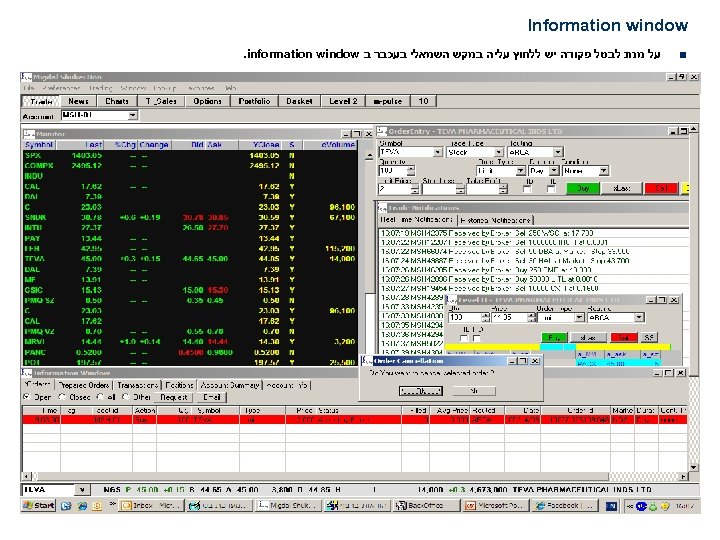This screenshot has width=720, height=540.
Task: Switch to the Options tab
Action: tap(207, 101)
